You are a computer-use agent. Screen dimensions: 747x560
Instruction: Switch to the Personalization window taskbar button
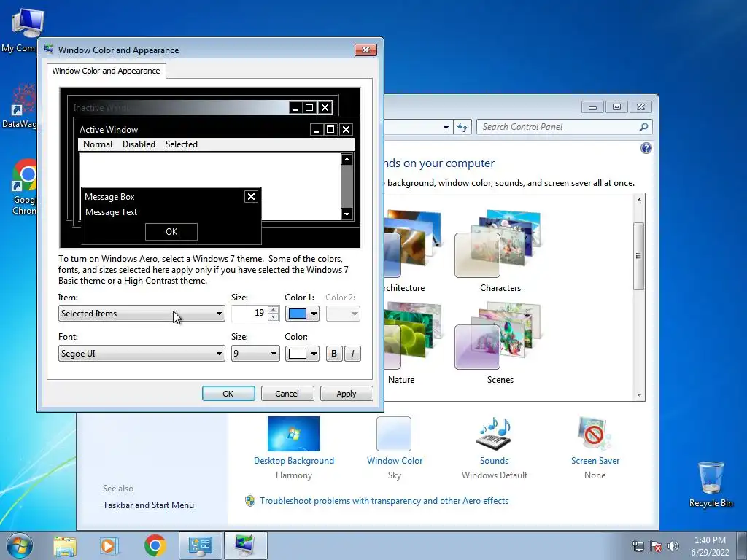245,545
